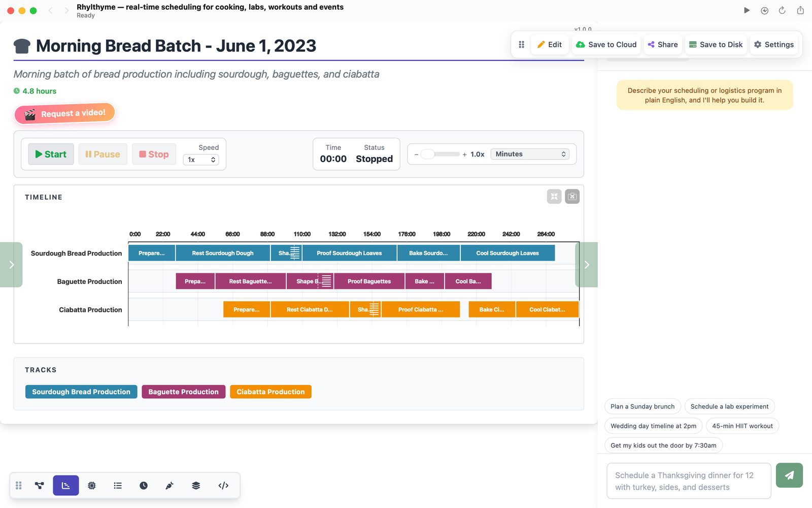812x508 pixels.
Task: Open the processor chip view icon
Action: tap(92, 486)
